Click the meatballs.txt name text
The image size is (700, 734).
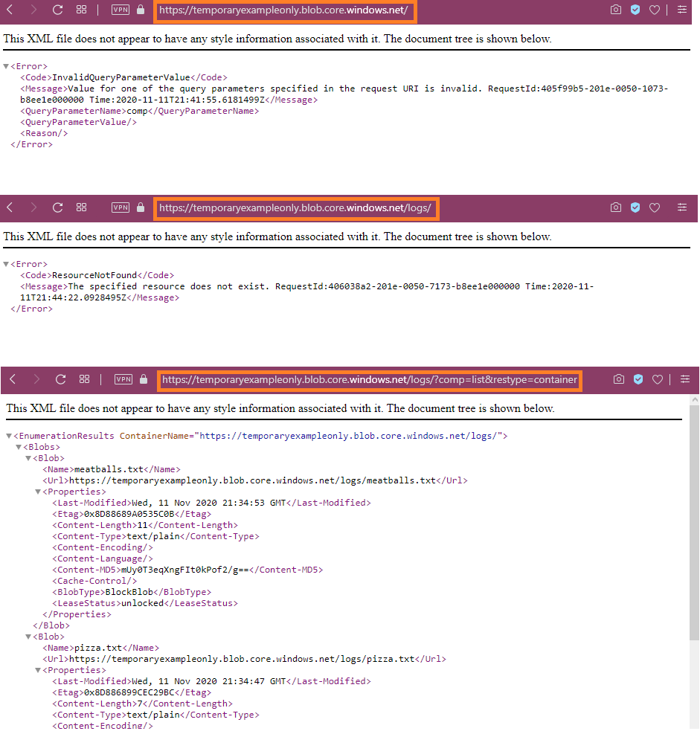click(x=109, y=469)
